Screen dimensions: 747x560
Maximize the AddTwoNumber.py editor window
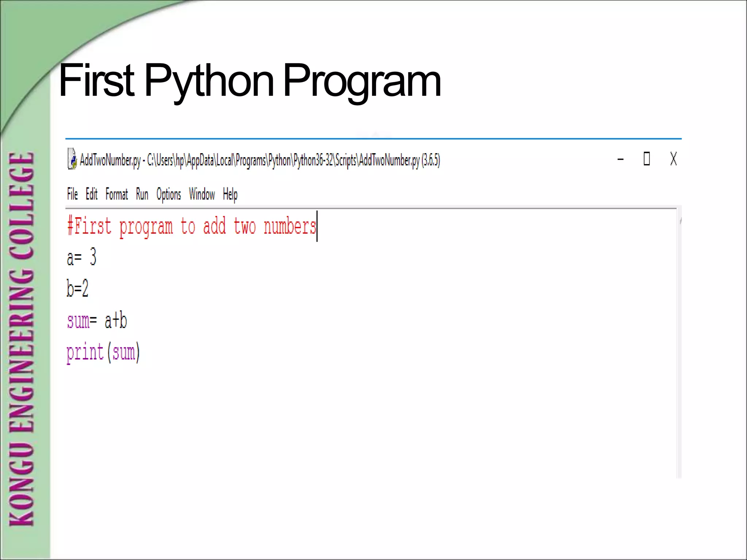coord(647,159)
